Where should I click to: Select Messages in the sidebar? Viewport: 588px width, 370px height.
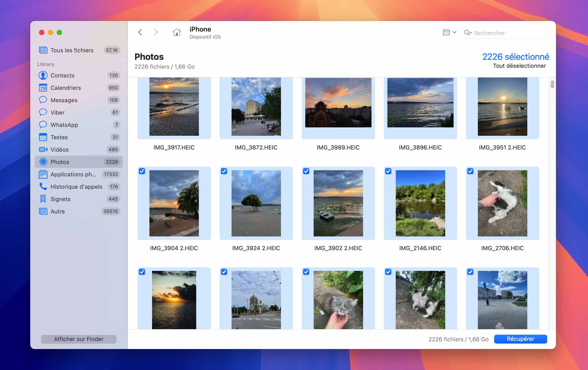pyautogui.click(x=64, y=100)
